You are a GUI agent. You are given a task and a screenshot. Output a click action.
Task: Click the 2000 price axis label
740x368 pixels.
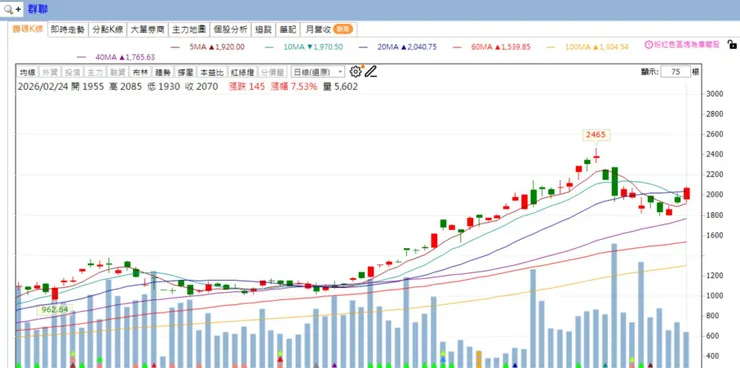pyautogui.click(x=715, y=195)
